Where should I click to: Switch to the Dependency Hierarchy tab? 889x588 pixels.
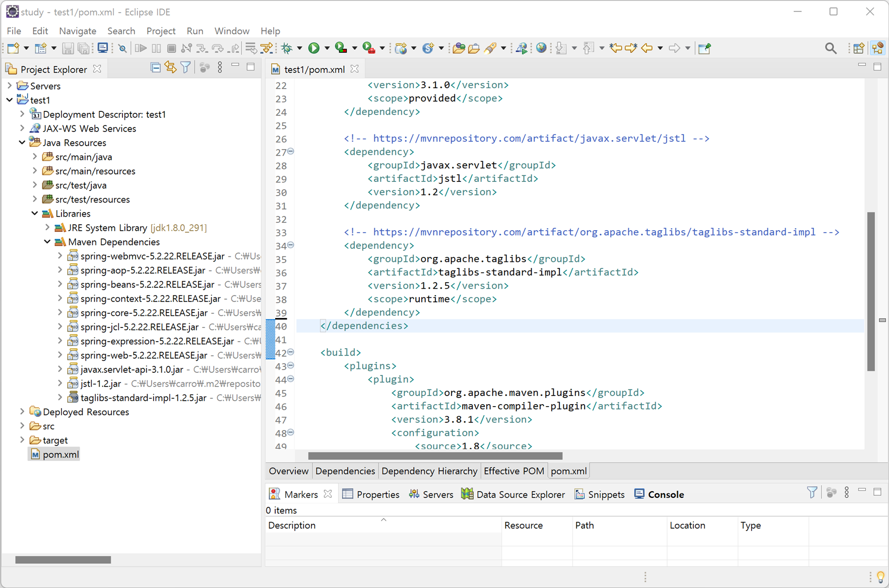point(429,471)
